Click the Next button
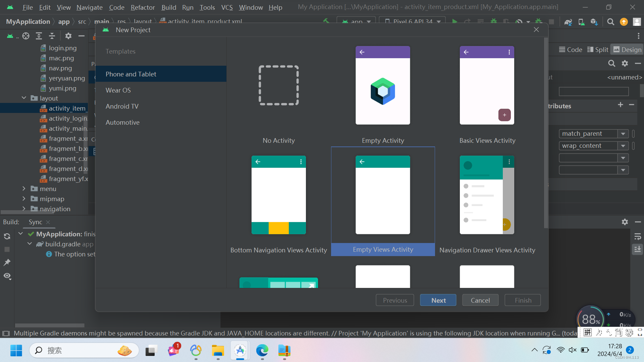The image size is (644, 362). pos(438,300)
